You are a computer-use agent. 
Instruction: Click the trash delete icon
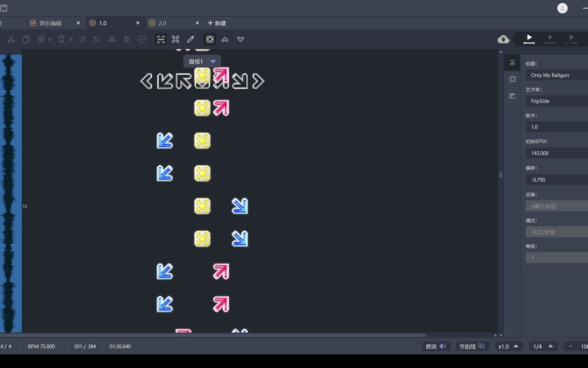62,39
